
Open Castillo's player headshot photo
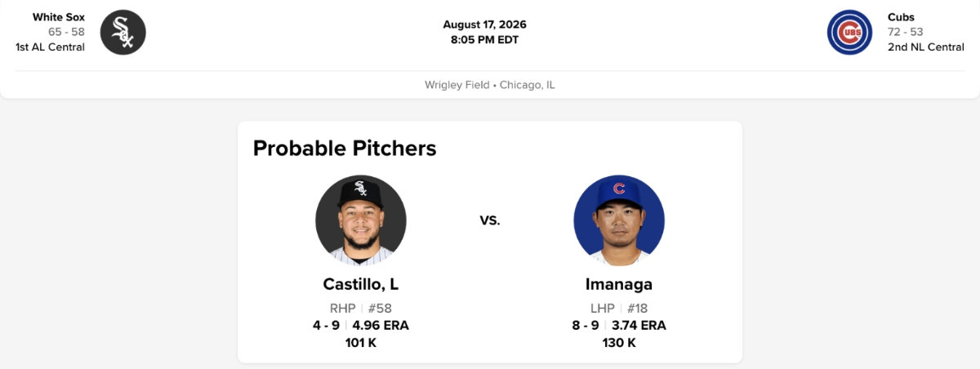click(x=361, y=220)
